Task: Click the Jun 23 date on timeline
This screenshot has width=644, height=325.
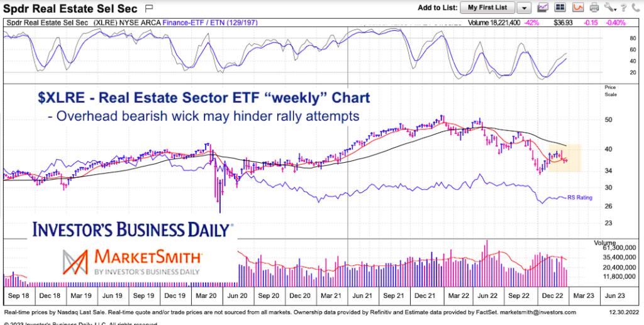Action: [x=616, y=296]
